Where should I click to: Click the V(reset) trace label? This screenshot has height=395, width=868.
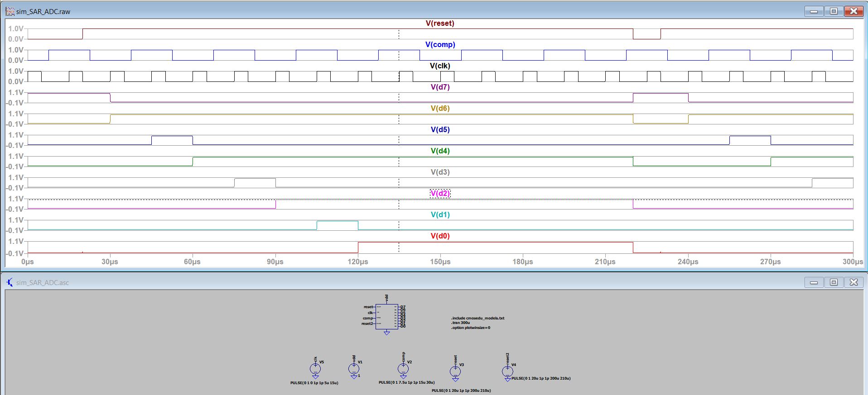pyautogui.click(x=439, y=23)
